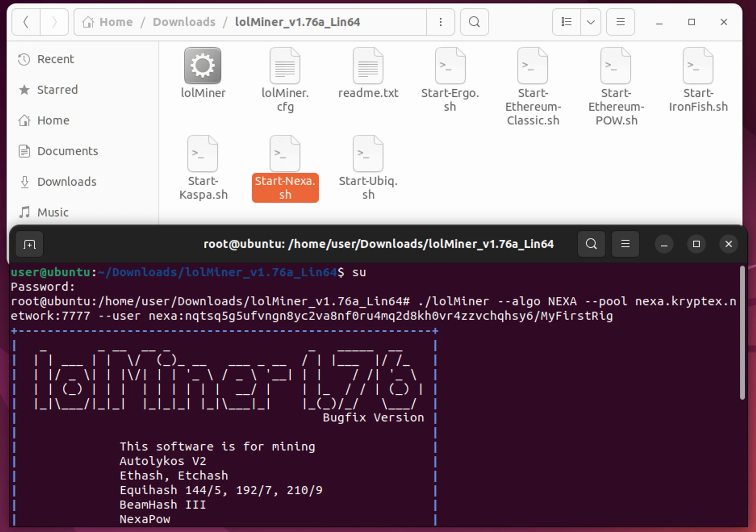Viewport: 756px width, 532px height.
Task: Click the Start-IronFish.sh script icon
Action: 698,66
